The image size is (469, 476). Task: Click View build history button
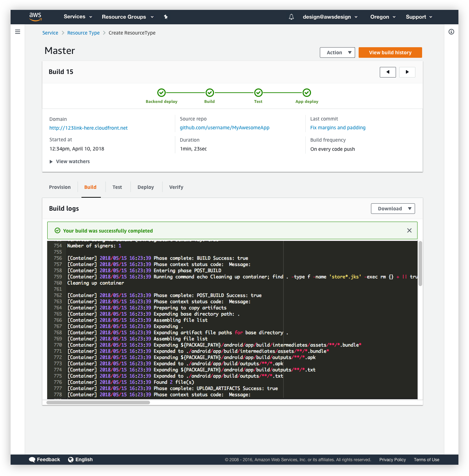[390, 52]
